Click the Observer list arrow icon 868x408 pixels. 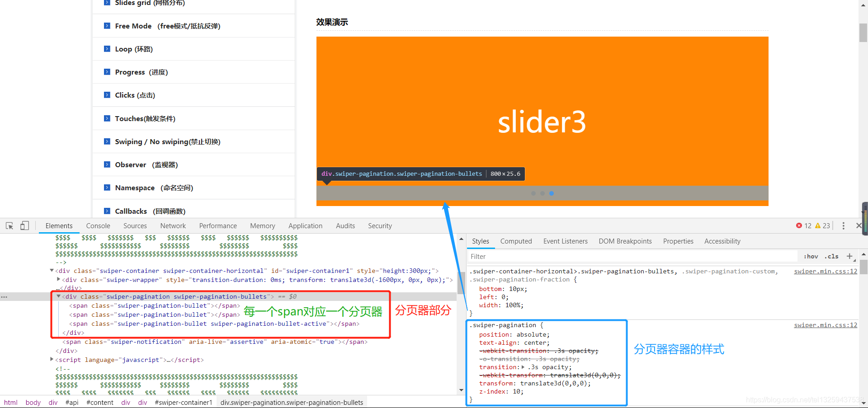107,164
